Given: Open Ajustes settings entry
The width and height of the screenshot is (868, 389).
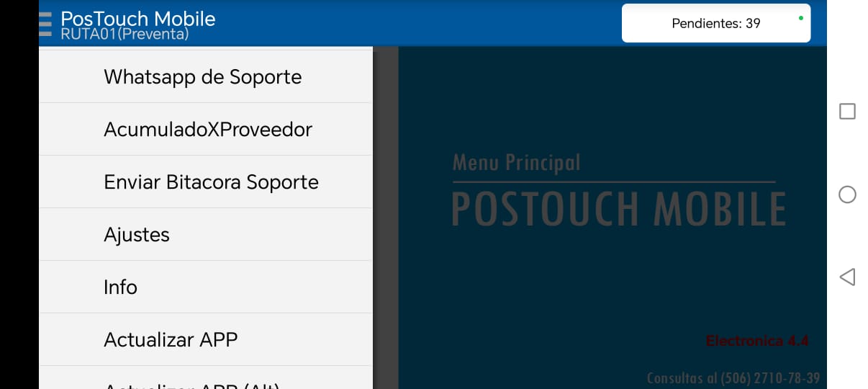Looking at the screenshot, I should 206,234.
